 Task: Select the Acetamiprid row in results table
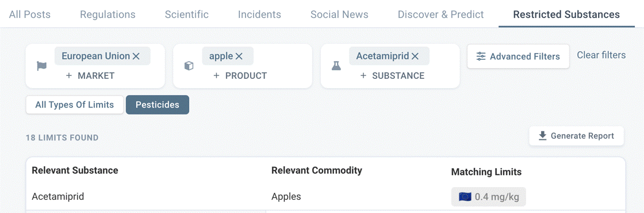325,196
